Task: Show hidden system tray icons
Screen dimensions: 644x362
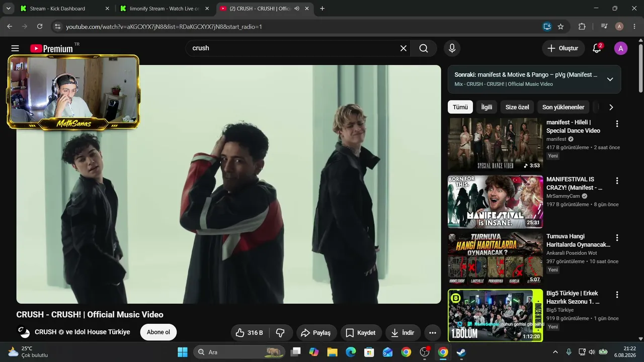Action: tap(555, 352)
